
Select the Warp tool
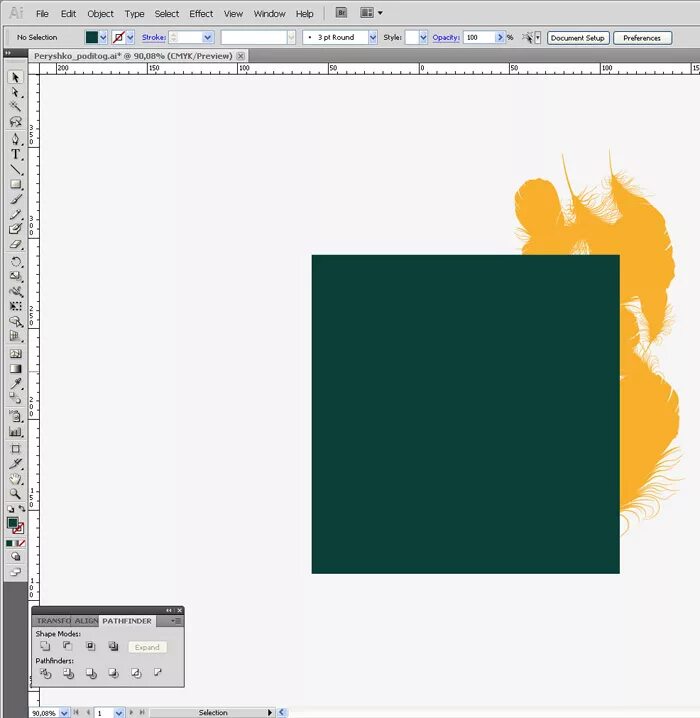click(x=15, y=292)
